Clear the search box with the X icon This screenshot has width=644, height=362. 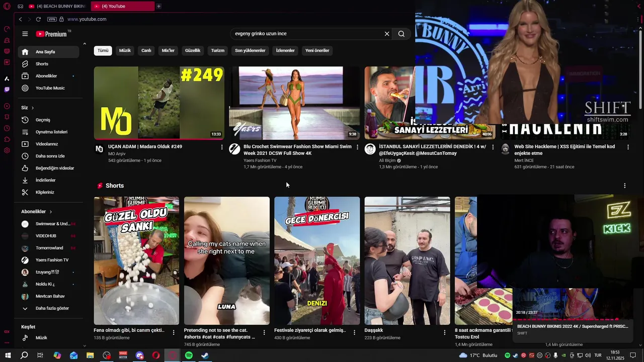tap(387, 34)
